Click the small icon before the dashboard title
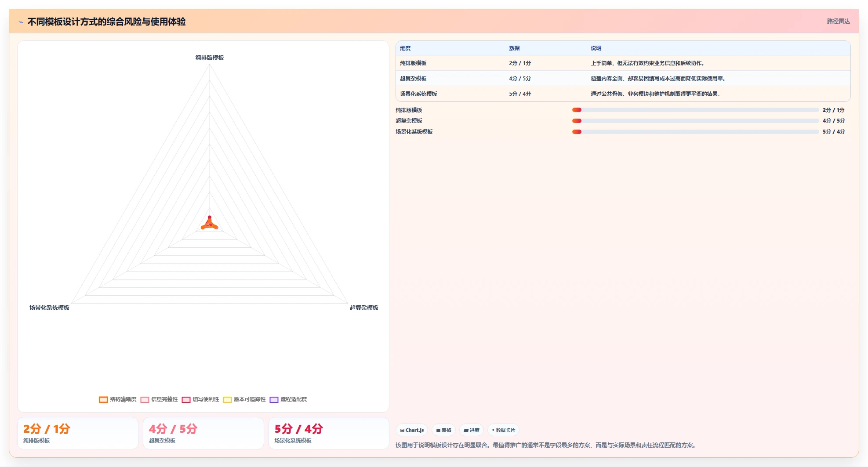 coord(21,22)
